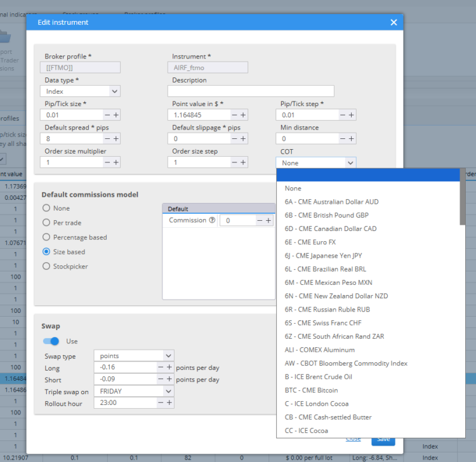Decrease Pip/Tick size with minus button
The height and width of the screenshot is (462, 476).
tap(107, 115)
